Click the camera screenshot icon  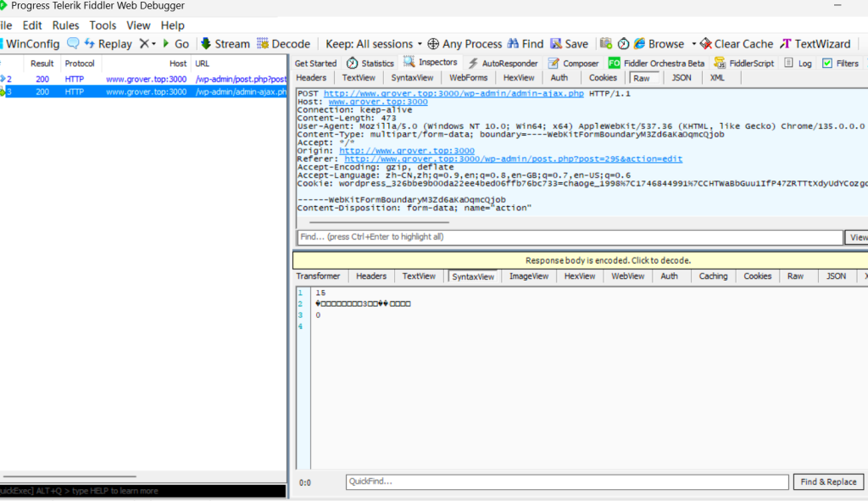pos(606,43)
